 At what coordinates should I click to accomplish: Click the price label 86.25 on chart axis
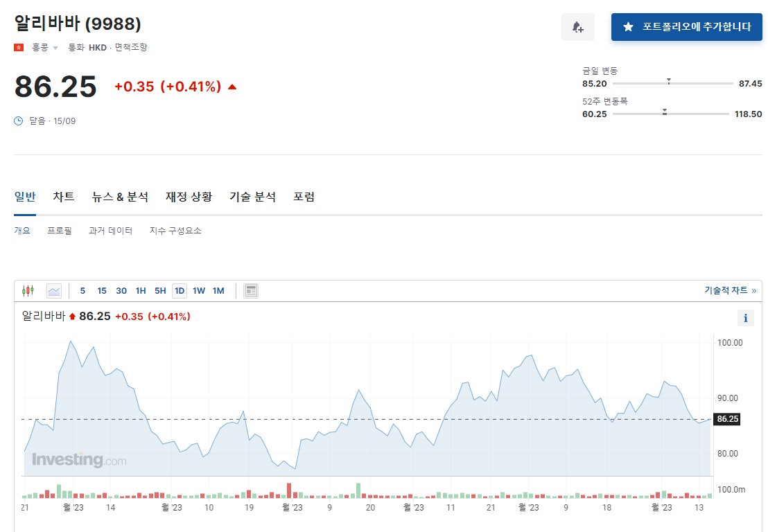pos(727,418)
